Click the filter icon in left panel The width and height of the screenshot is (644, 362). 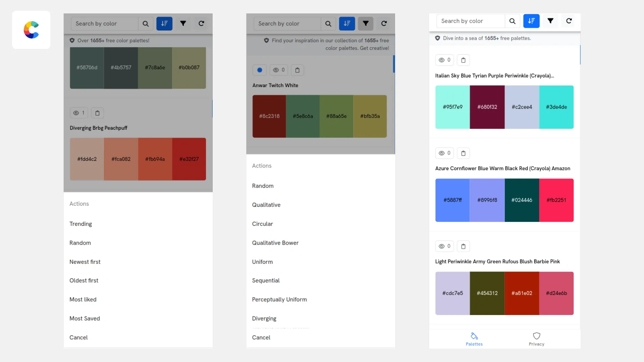[183, 23]
